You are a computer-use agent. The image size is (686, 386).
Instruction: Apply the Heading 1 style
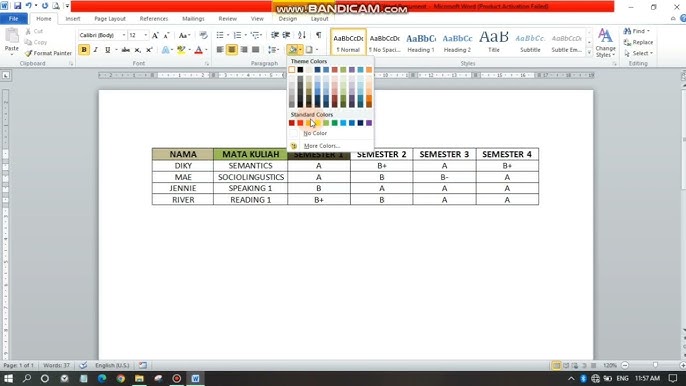click(x=421, y=42)
